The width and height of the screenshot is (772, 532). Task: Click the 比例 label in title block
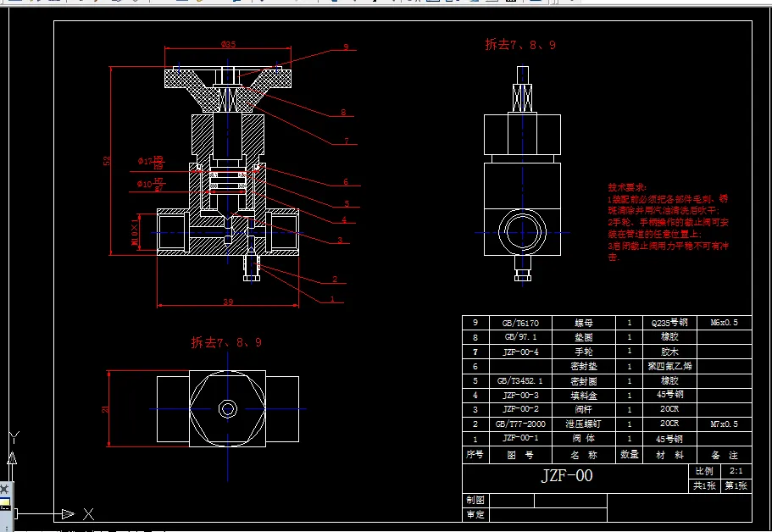704,471
